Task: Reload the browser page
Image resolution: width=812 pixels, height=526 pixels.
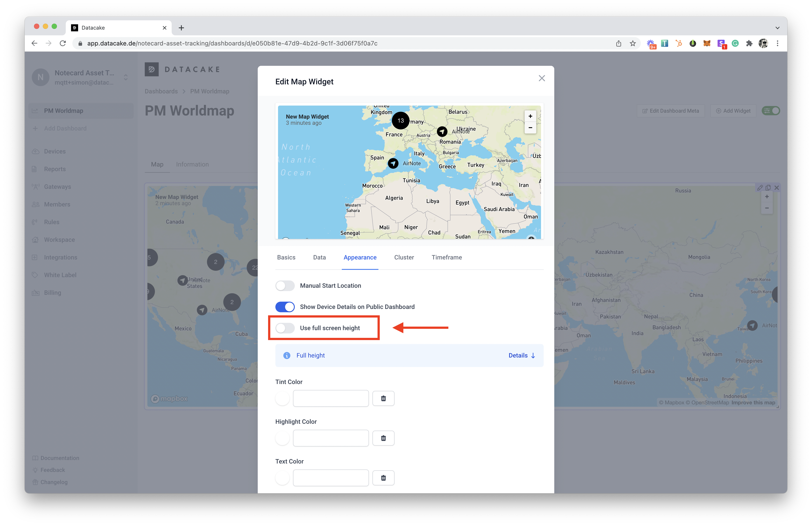Action: pos(63,43)
